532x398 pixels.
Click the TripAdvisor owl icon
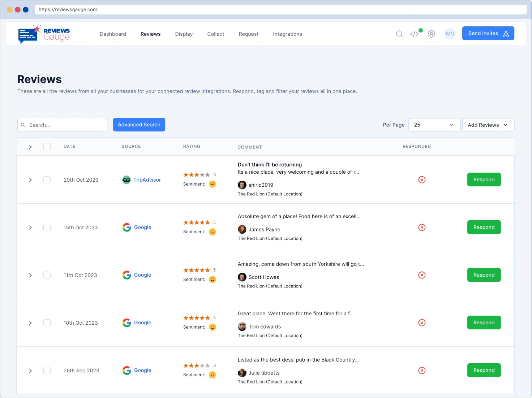coord(126,180)
